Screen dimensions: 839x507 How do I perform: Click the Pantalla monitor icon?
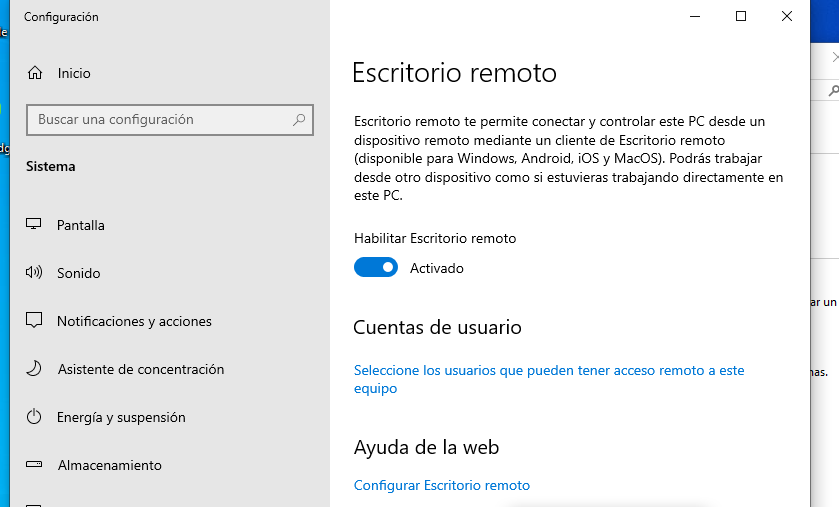click(x=34, y=224)
